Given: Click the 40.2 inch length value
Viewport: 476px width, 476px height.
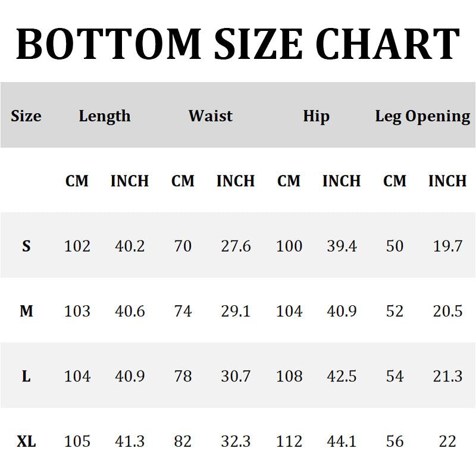Looking at the screenshot, I should [x=130, y=246].
